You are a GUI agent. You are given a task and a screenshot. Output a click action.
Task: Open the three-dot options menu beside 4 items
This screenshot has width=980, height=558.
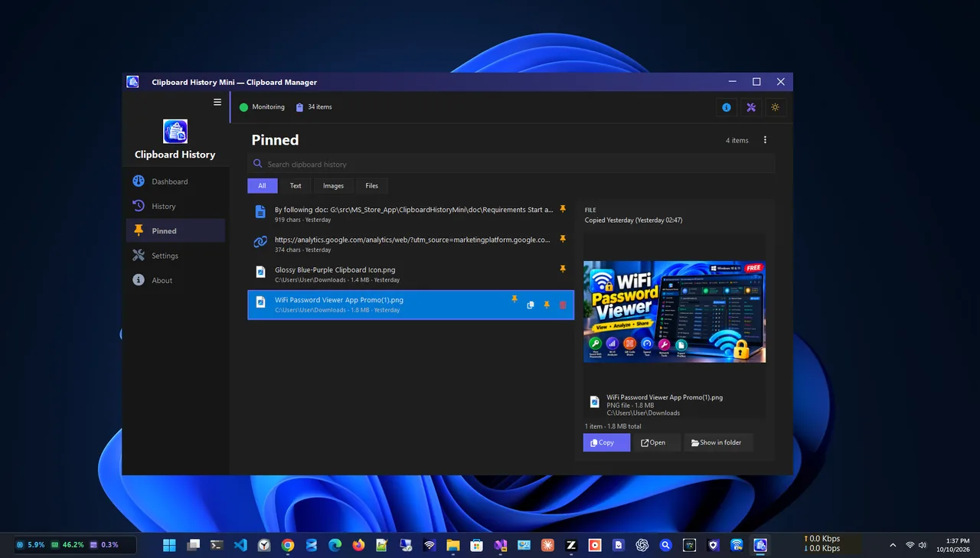click(x=765, y=140)
